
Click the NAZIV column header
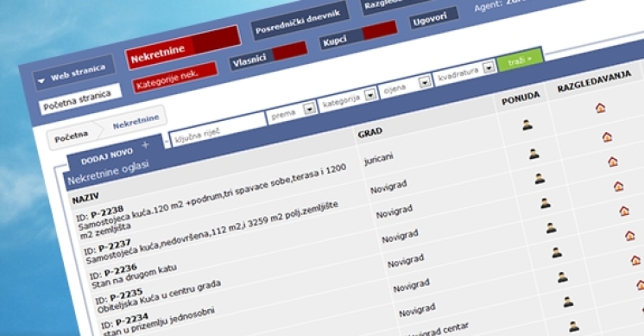85,199
